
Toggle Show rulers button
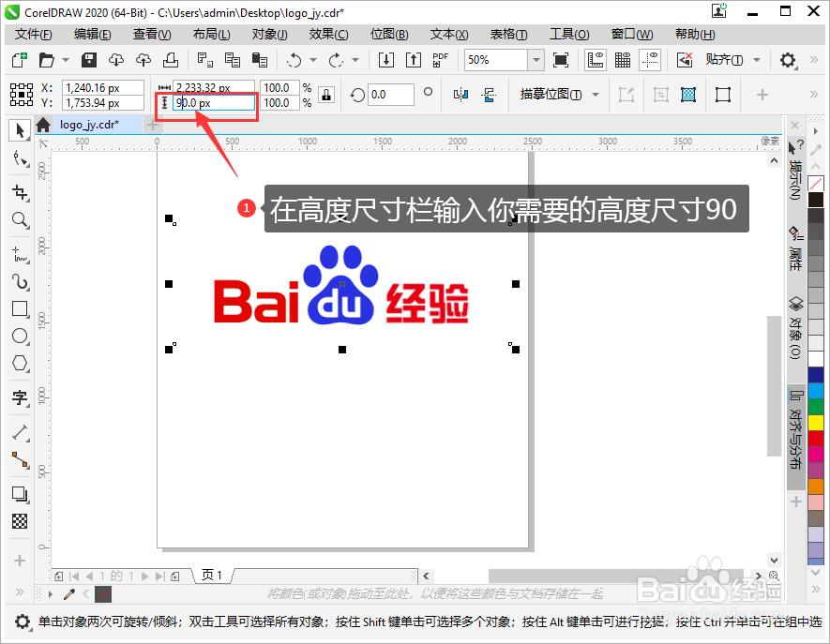(596, 60)
